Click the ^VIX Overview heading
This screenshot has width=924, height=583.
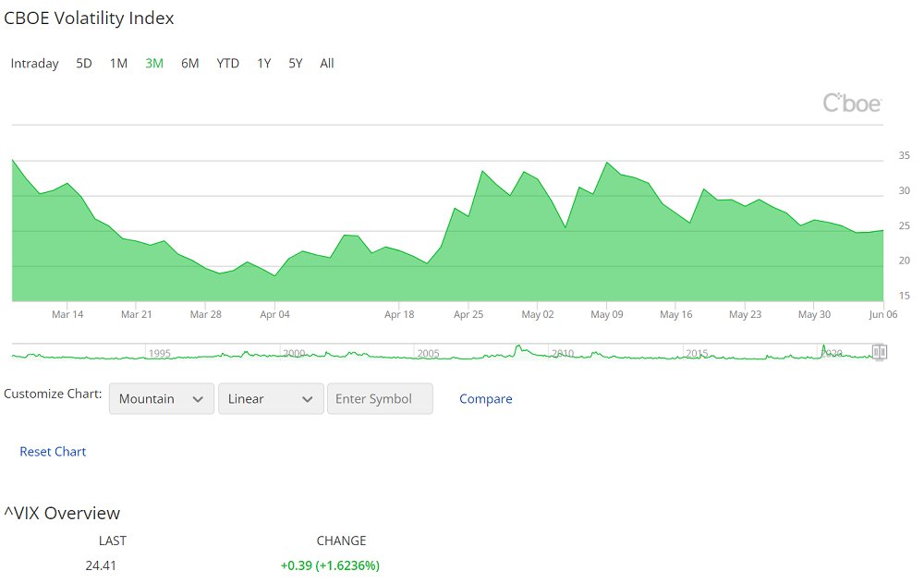tap(62, 513)
